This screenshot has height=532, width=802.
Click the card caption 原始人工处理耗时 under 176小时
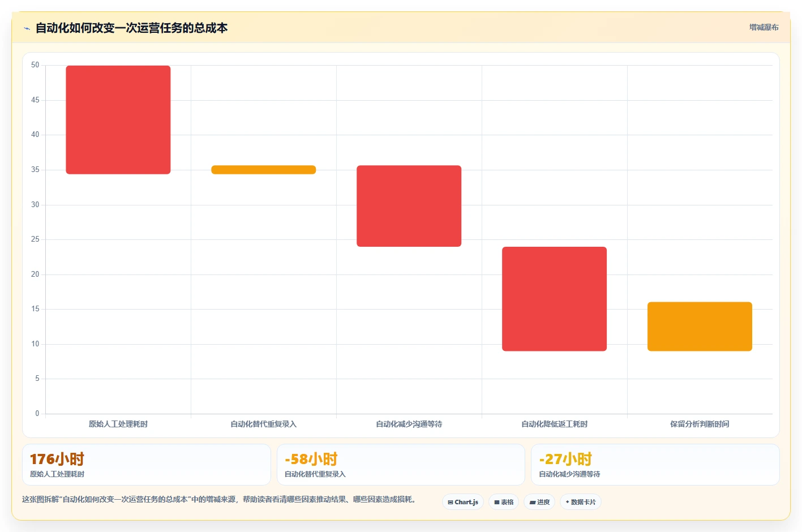tap(57, 474)
